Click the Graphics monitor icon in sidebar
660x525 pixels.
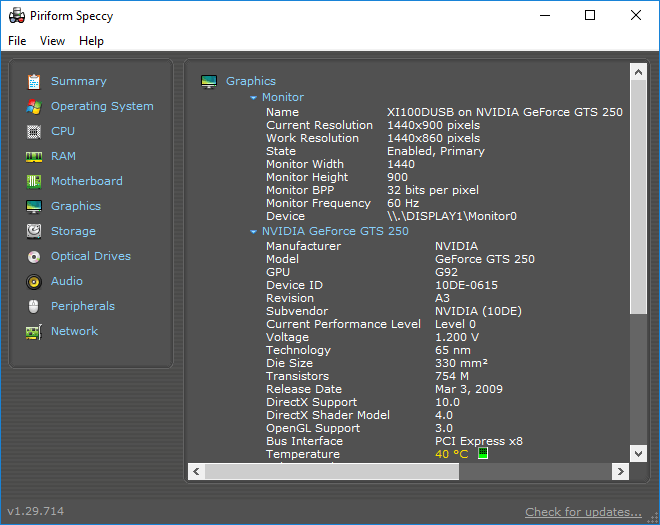click(x=34, y=207)
